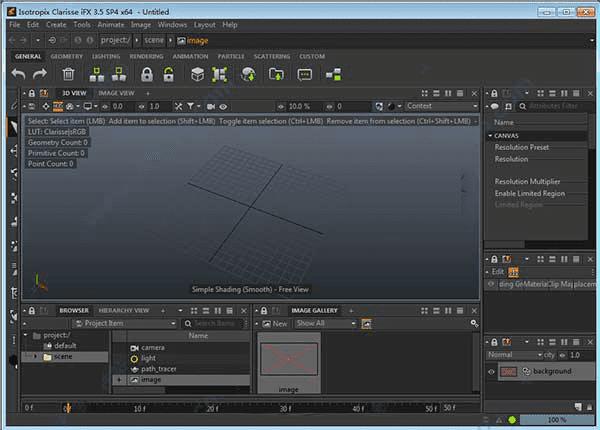Image resolution: width=600 pixels, height=430 pixels.
Task: Open the Animate menu
Action: point(110,23)
